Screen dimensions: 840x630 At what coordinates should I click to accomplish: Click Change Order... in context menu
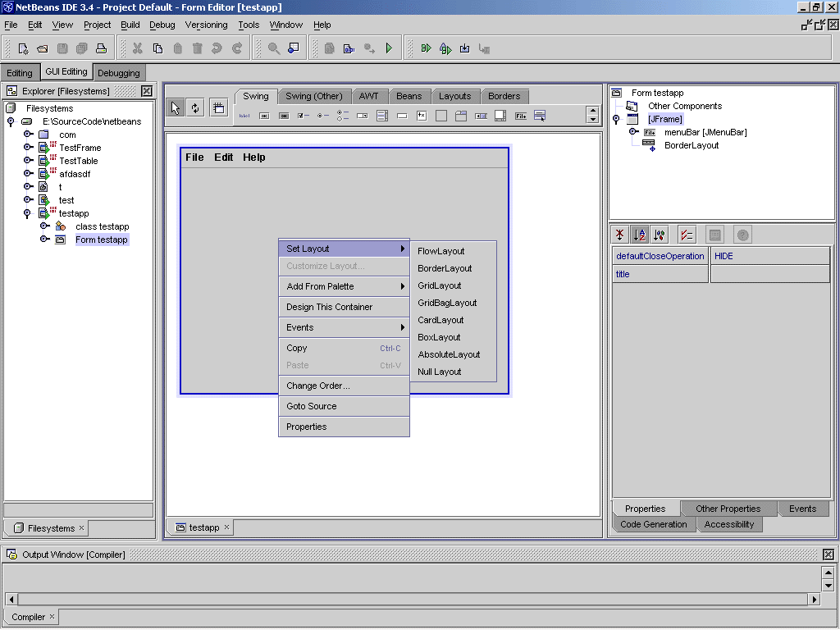(x=344, y=386)
